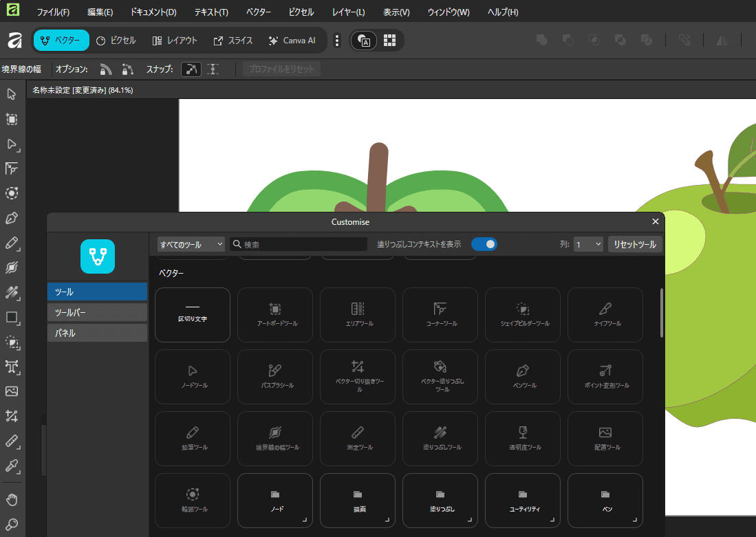The image size is (756, 537).
Task: Click the ペンツール tile in Customise grid
Action: tap(523, 377)
